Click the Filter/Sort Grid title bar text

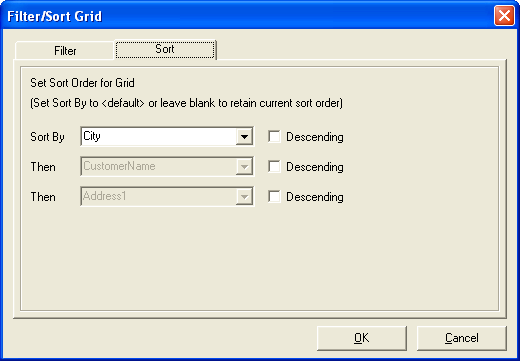tap(54, 16)
